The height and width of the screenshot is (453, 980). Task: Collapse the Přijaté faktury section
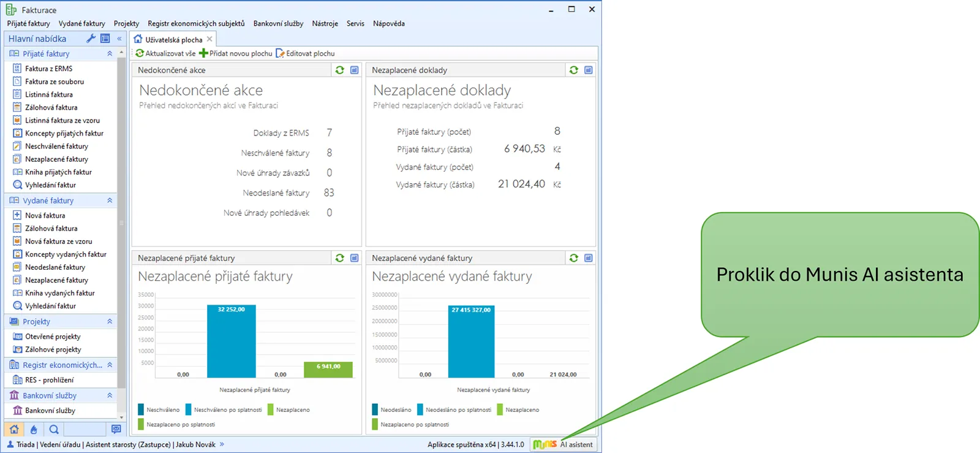tap(110, 54)
